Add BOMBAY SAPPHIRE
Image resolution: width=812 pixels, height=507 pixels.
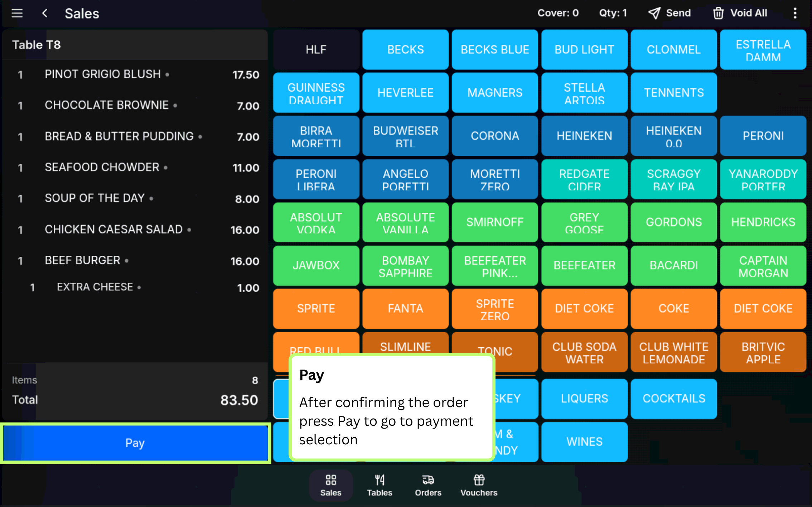405,266
